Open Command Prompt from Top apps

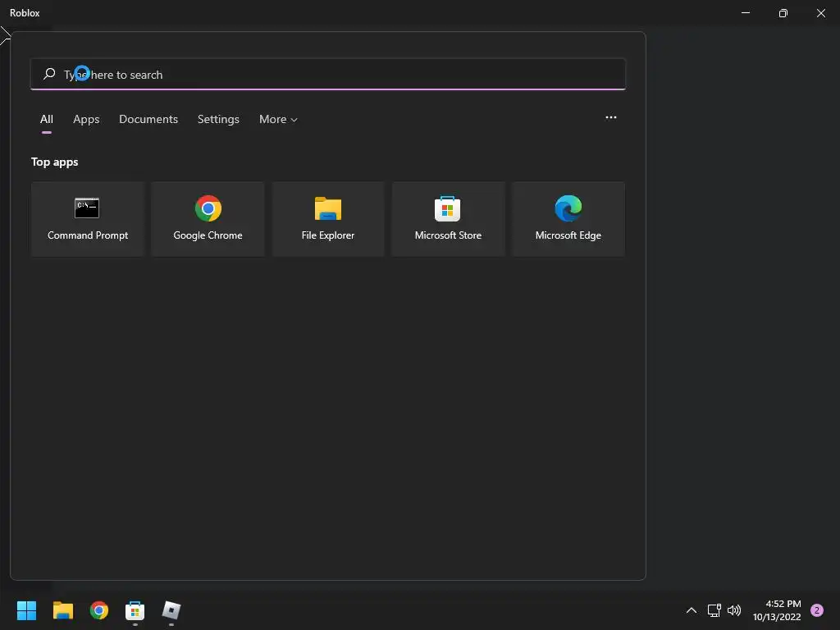pos(88,218)
